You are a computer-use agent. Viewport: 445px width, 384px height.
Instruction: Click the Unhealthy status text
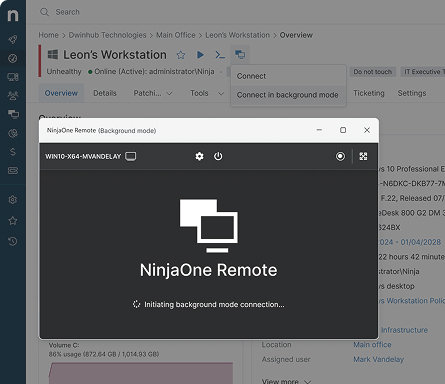[64, 72]
